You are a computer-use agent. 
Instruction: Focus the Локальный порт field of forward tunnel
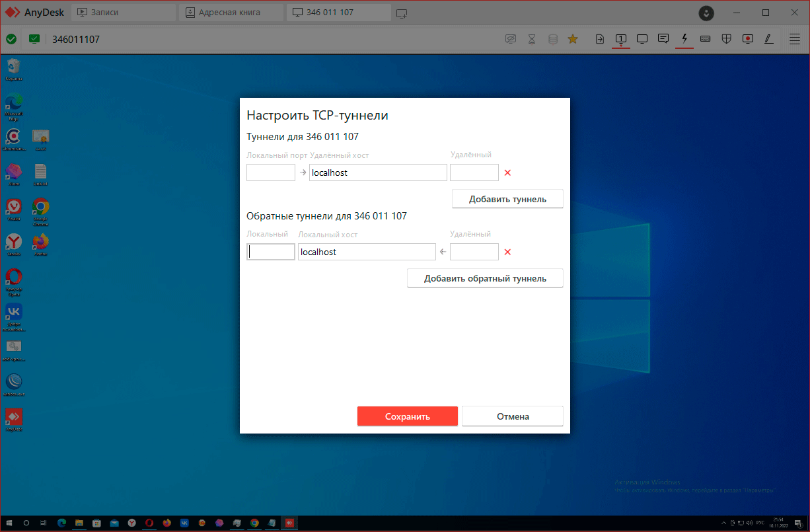click(271, 172)
